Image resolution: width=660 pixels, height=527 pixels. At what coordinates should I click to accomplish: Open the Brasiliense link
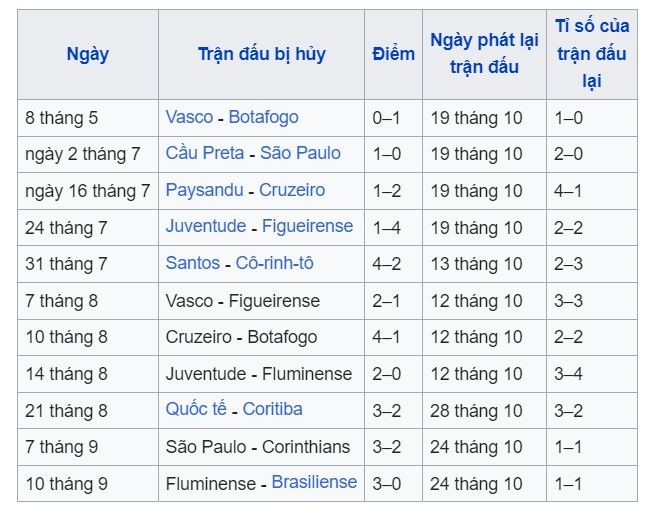[314, 482]
